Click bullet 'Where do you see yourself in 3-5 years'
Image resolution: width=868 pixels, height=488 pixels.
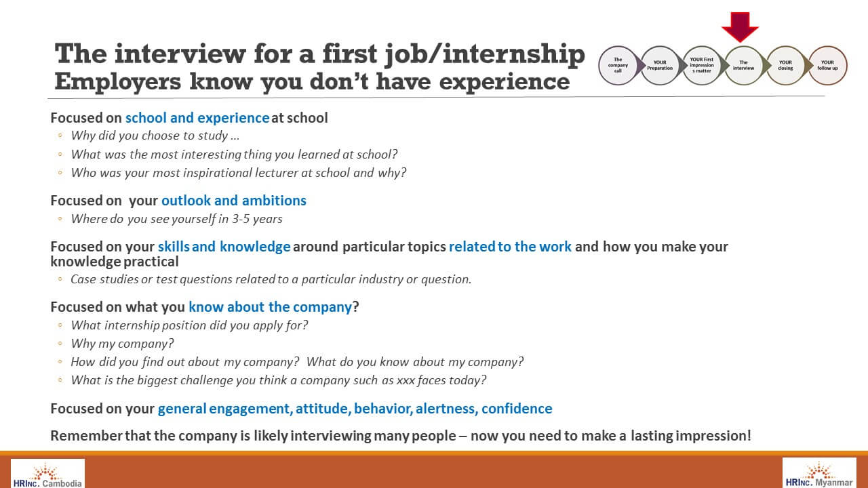click(x=177, y=219)
